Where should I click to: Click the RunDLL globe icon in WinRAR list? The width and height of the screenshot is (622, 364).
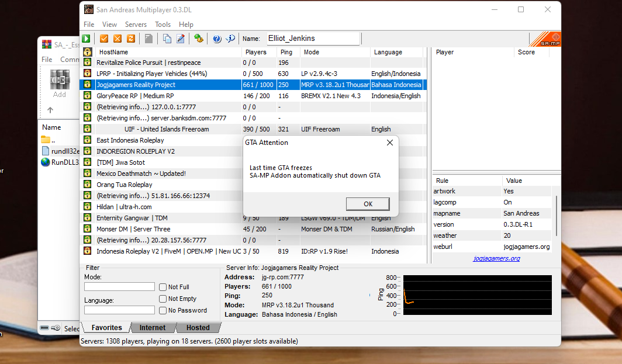click(46, 162)
